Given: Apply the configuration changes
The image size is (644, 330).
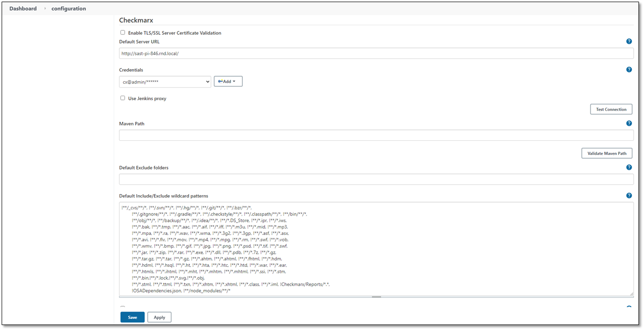Looking at the screenshot, I should (x=159, y=317).
